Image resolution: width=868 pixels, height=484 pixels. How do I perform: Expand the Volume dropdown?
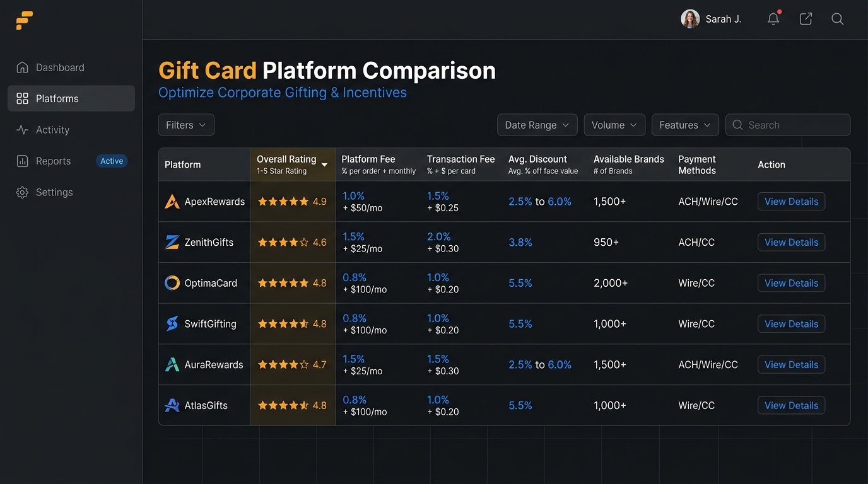point(614,125)
